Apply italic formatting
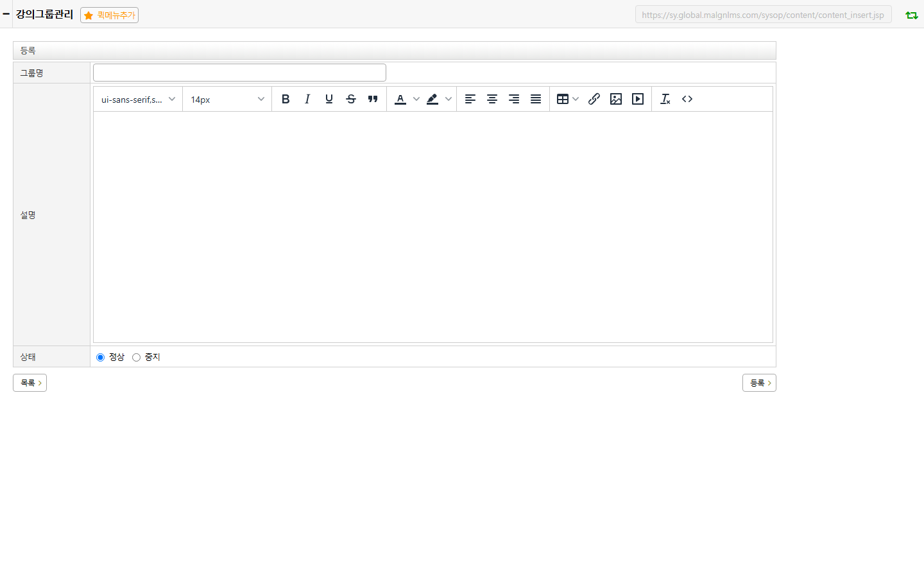Image resolution: width=924 pixels, height=578 pixels. click(307, 99)
